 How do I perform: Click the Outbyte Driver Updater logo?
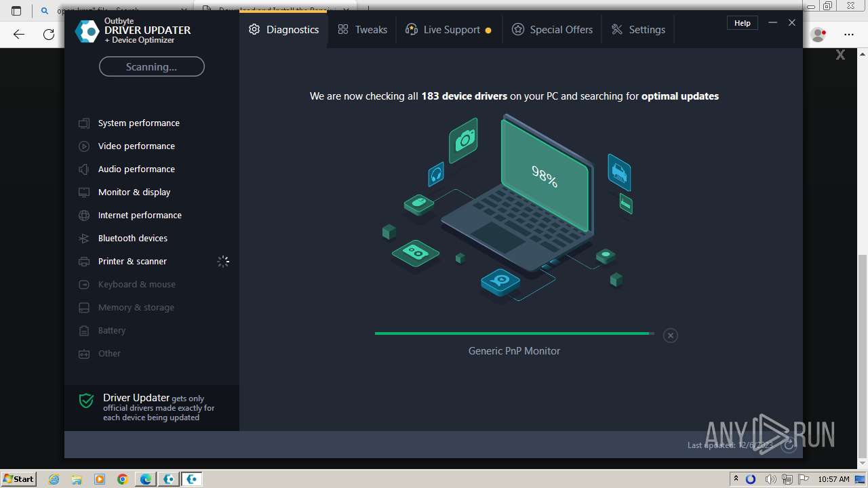click(87, 31)
